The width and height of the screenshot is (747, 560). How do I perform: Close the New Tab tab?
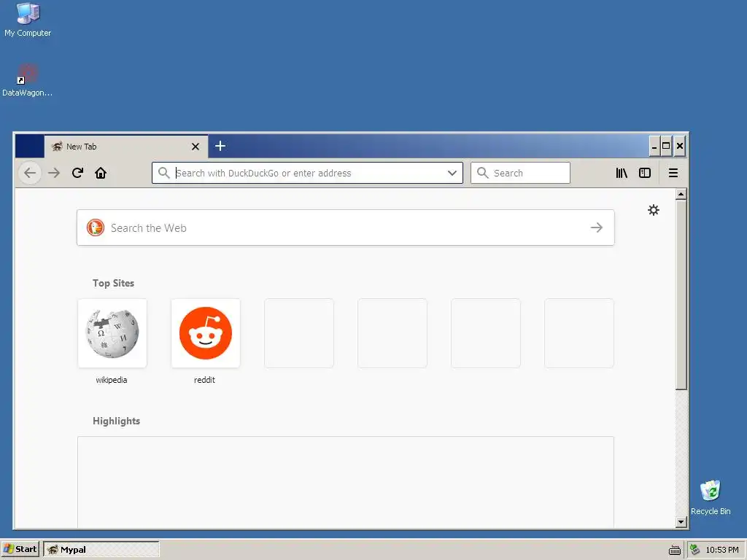(x=196, y=147)
